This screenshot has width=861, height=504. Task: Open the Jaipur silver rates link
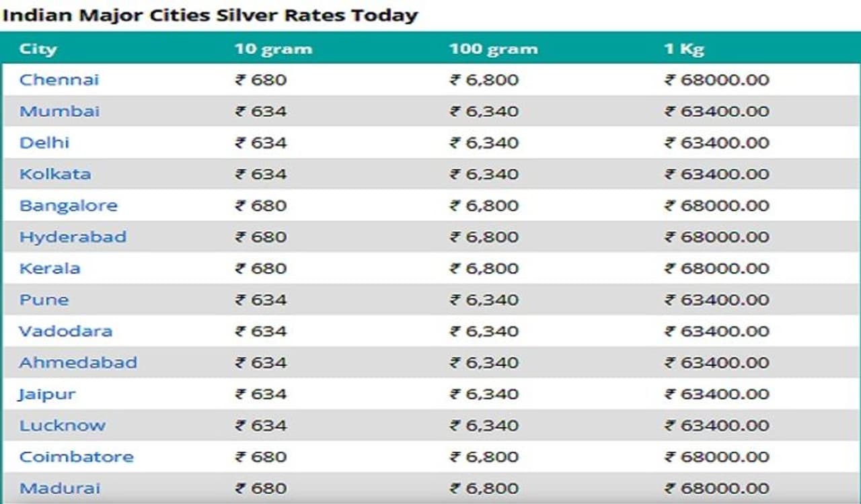tap(47, 394)
